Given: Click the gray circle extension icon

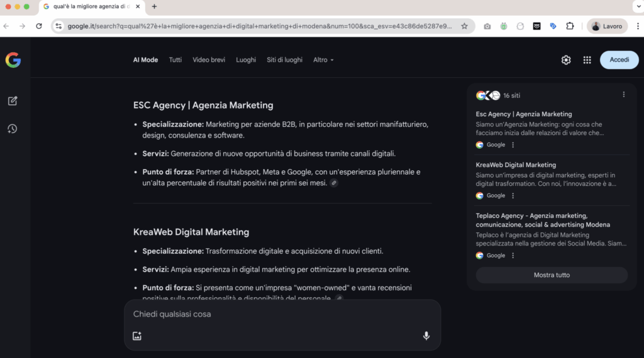Looking at the screenshot, I should pos(520,26).
